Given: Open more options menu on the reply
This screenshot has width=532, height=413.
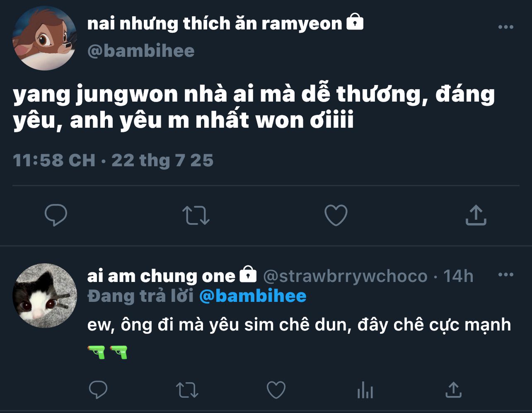Looking at the screenshot, I should (x=505, y=275).
